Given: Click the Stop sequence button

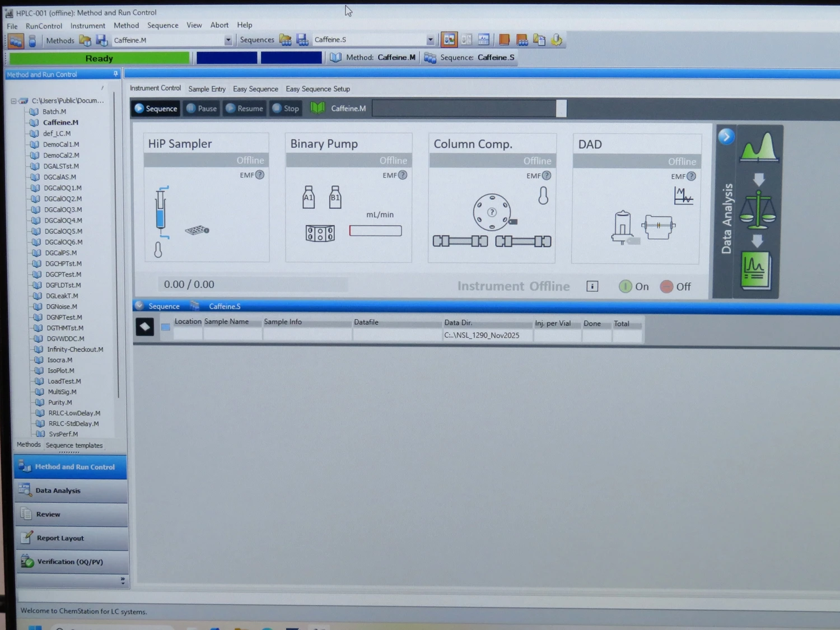Looking at the screenshot, I should tap(286, 109).
